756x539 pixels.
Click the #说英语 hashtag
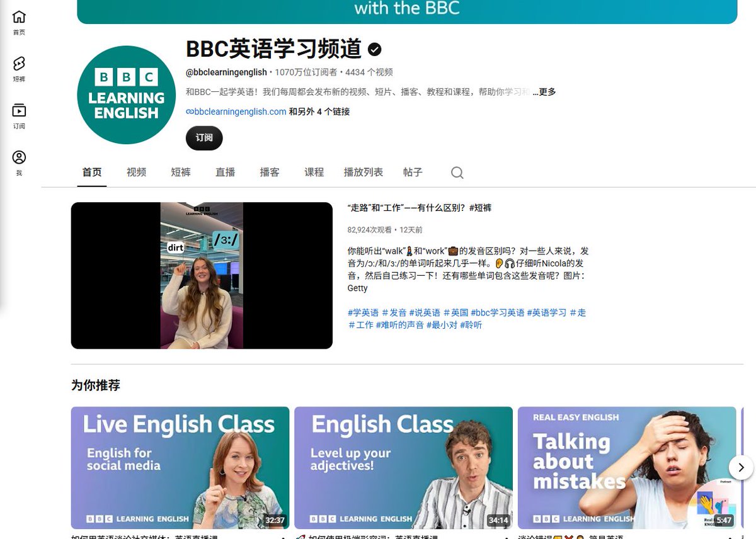click(x=425, y=312)
